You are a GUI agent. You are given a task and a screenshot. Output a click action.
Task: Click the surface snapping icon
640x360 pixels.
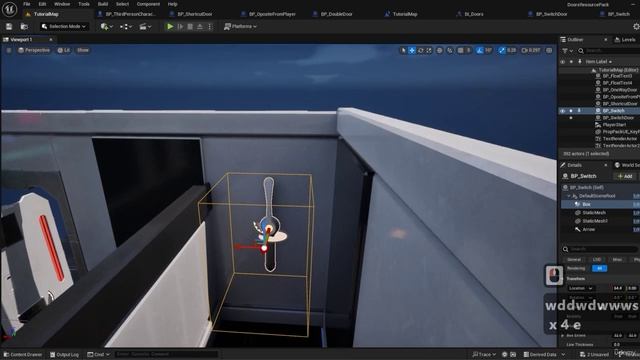450,50
